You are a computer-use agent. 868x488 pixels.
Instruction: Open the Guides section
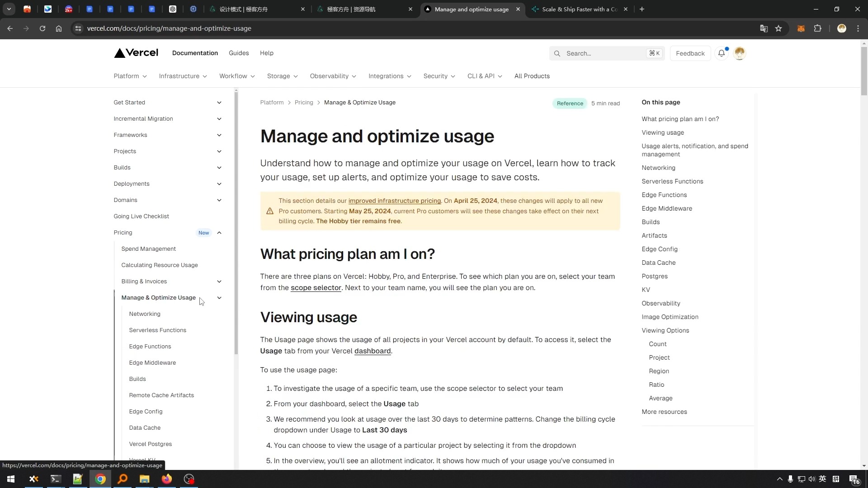(239, 53)
